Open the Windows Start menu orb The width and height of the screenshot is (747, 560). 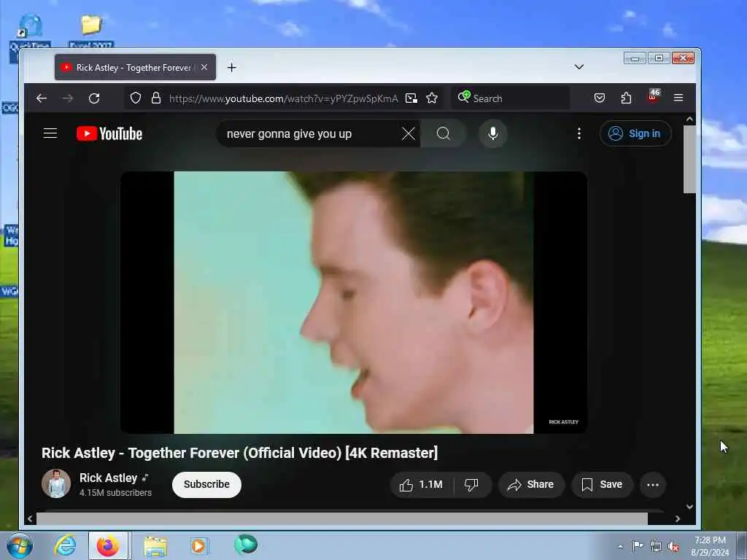(20, 545)
